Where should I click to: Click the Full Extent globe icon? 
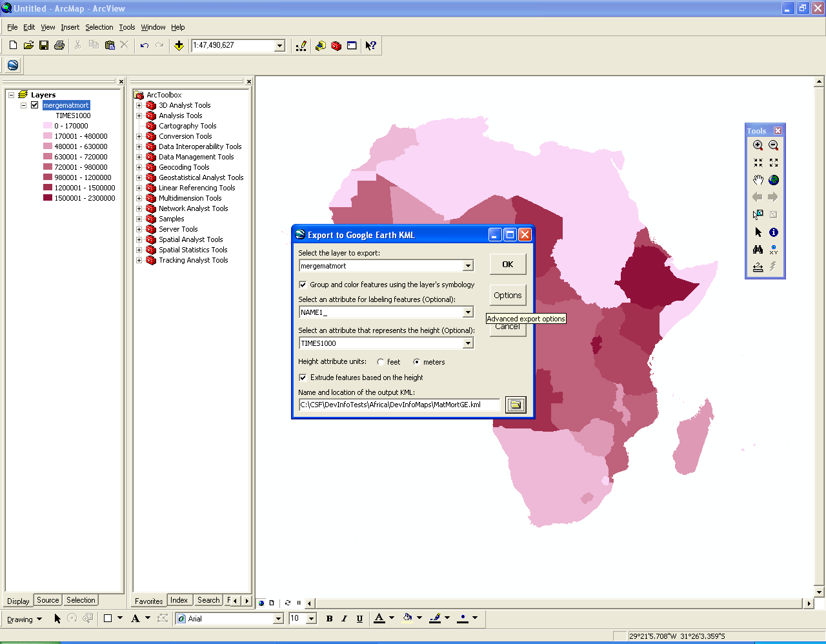pos(774,180)
